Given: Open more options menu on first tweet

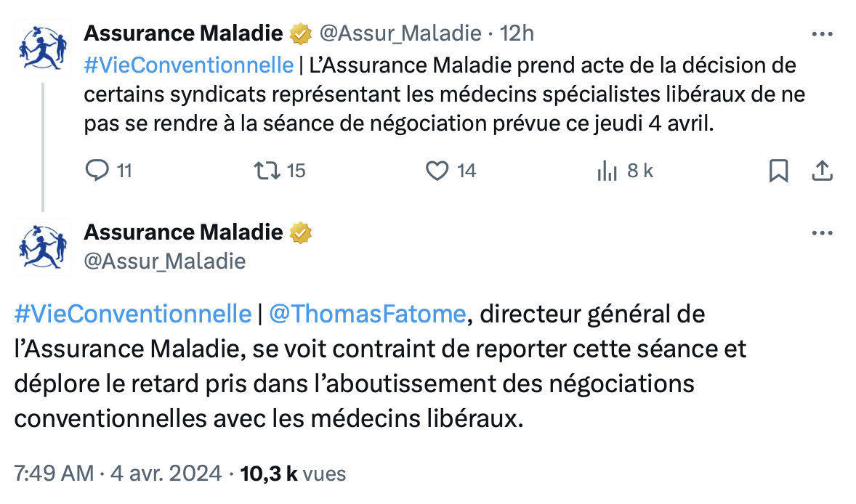Looking at the screenshot, I should coord(822,34).
